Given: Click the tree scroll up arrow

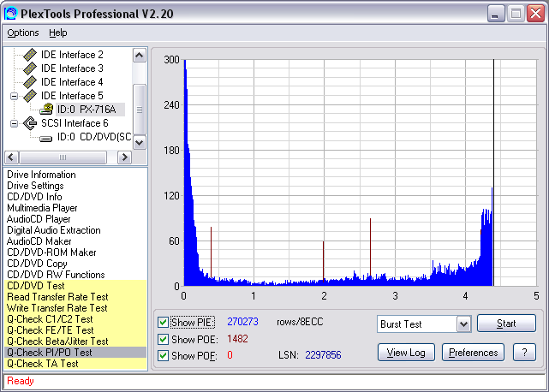Looking at the screenshot, I should click(x=140, y=56).
